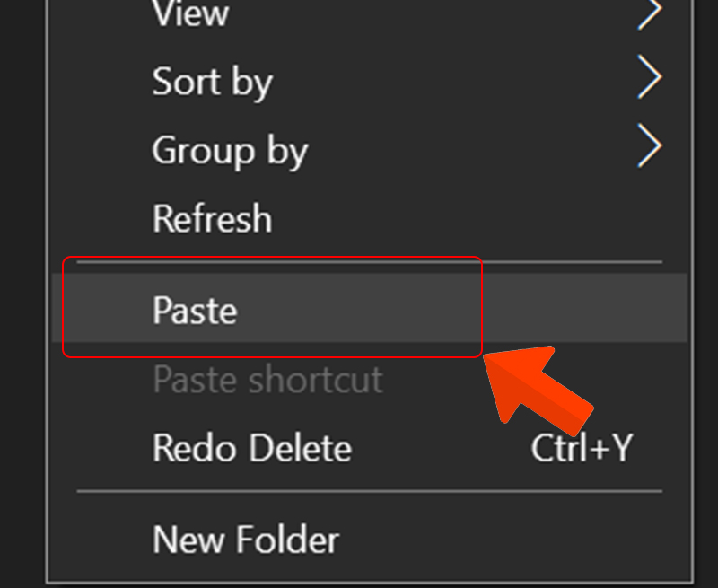Click the Ctrl+Y shortcut label
This screenshot has height=588, width=718.
[582, 448]
